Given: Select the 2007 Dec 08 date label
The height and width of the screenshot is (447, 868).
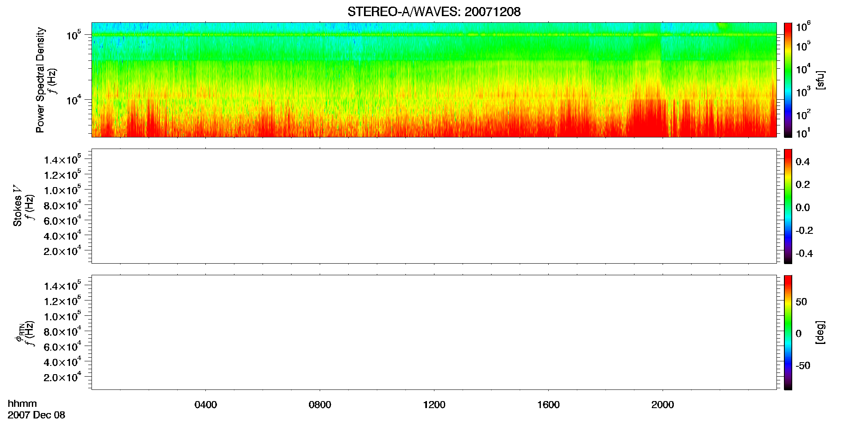Looking at the screenshot, I should click(x=36, y=415).
